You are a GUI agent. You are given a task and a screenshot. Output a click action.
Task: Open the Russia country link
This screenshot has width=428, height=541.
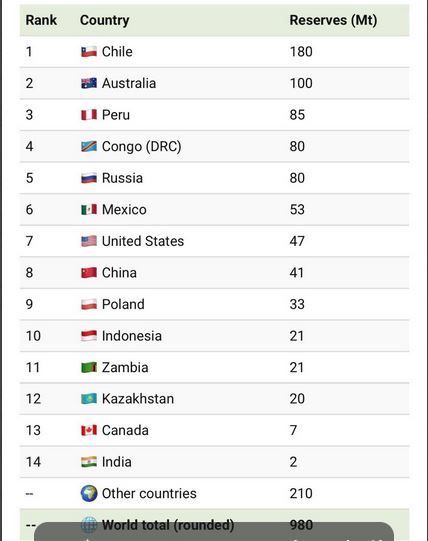click(x=122, y=178)
